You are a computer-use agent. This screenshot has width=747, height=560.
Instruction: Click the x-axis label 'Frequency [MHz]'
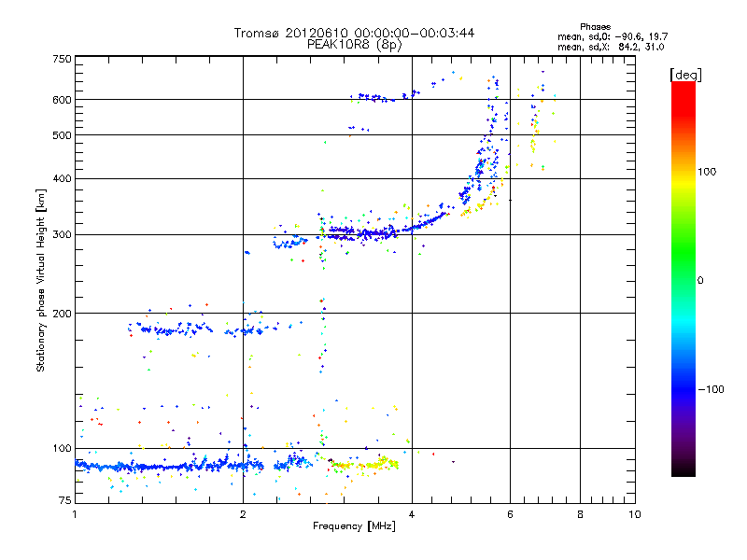[354, 526]
